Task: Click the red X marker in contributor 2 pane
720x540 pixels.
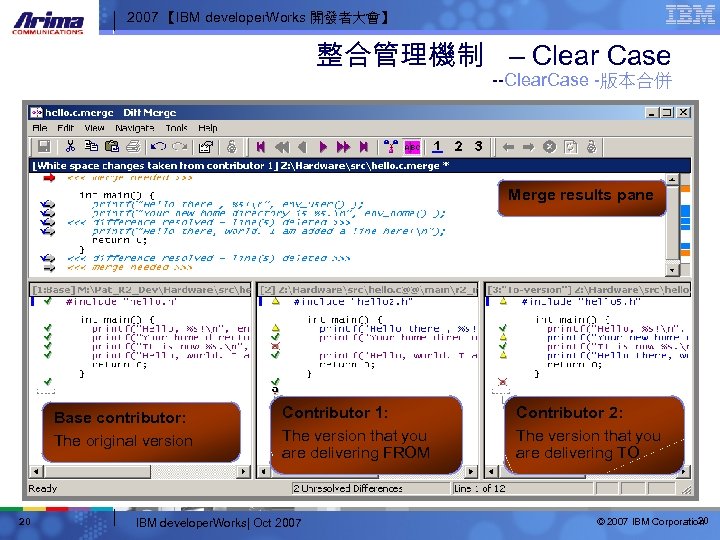Action: [276, 346]
